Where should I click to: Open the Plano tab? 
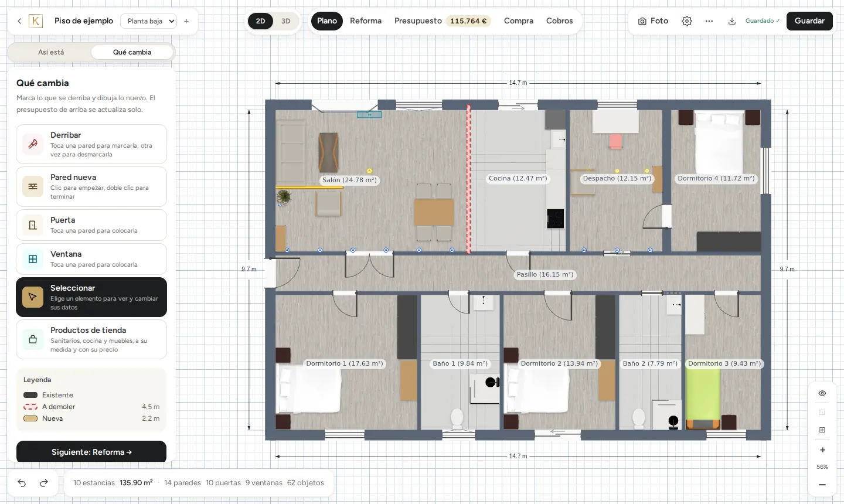327,21
